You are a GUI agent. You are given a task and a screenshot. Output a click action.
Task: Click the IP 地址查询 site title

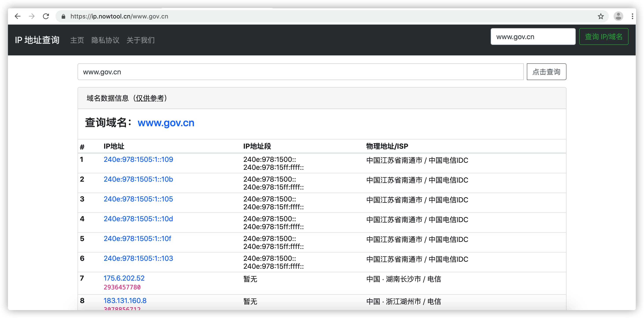[x=37, y=40]
